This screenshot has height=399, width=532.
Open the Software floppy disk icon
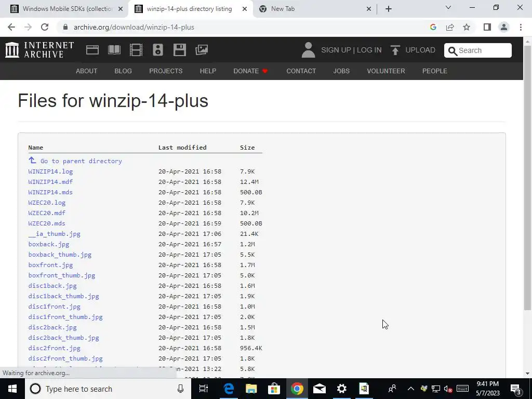tap(179, 50)
